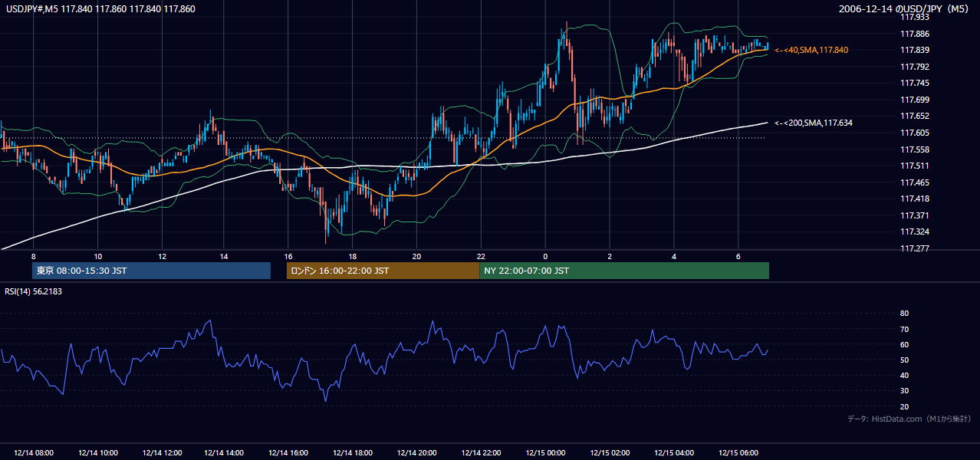
Task: Click the USDJPY#,M5 symbol header text
Action: coord(100,9)
